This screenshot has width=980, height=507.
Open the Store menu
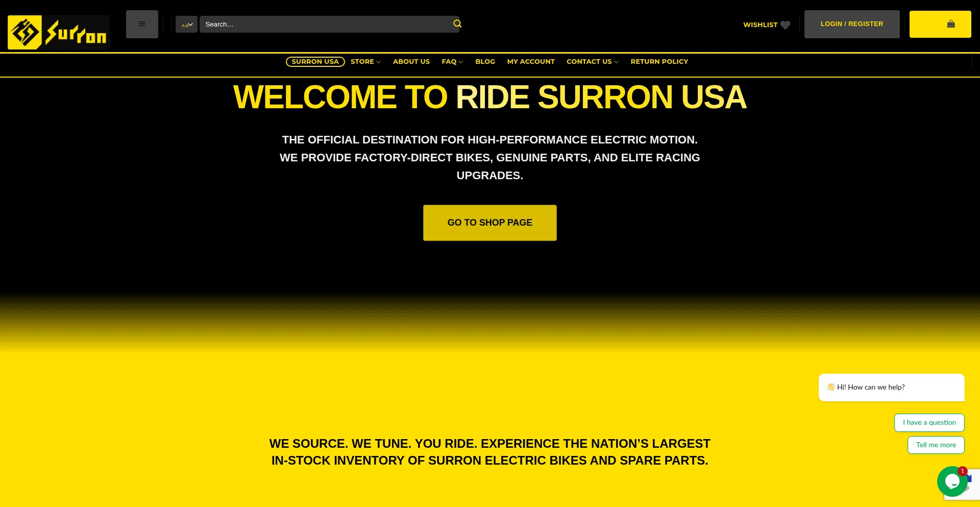click(x=362, y=61)
